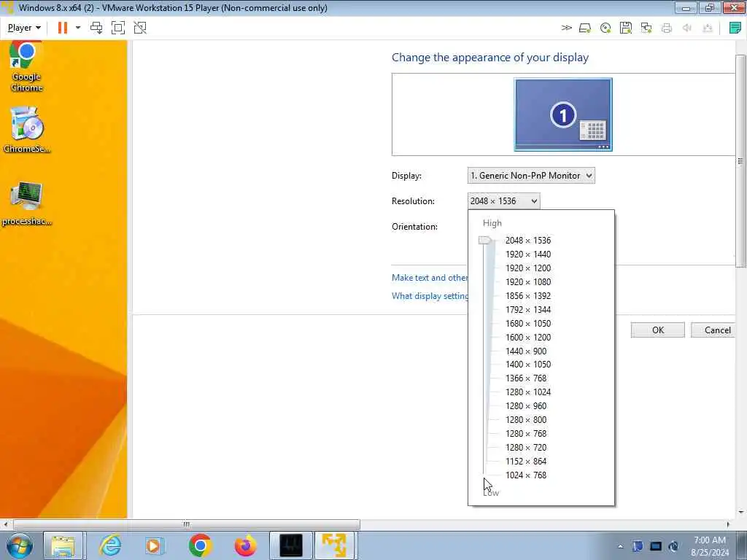Select 2048 × 1536 in the resolution list

click(x=528, y=241)
